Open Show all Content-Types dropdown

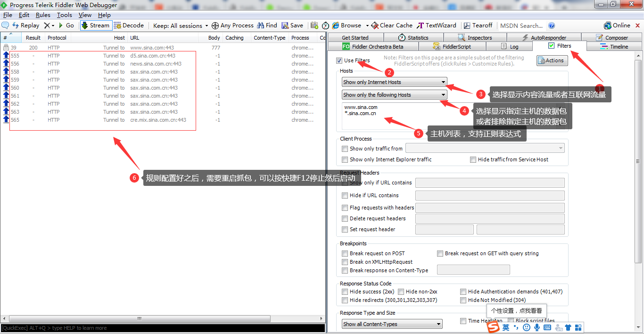tap(392, 324)
